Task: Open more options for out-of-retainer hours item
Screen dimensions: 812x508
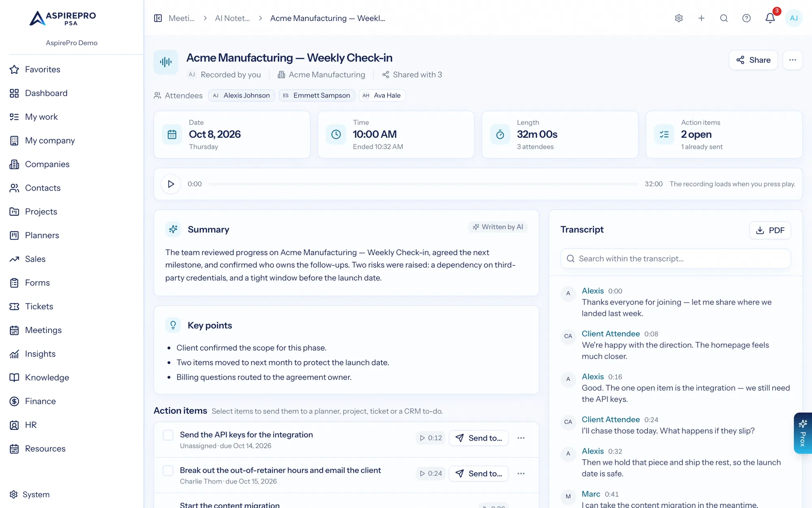Action: pos(521,473)
